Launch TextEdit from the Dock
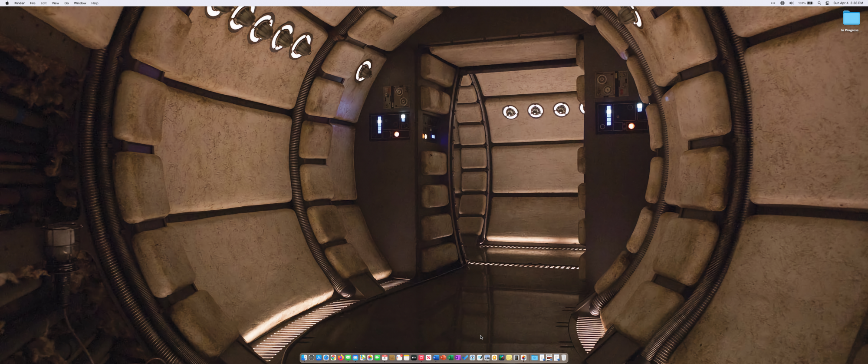This screenshot has width=868, height=364. point(480,357)
